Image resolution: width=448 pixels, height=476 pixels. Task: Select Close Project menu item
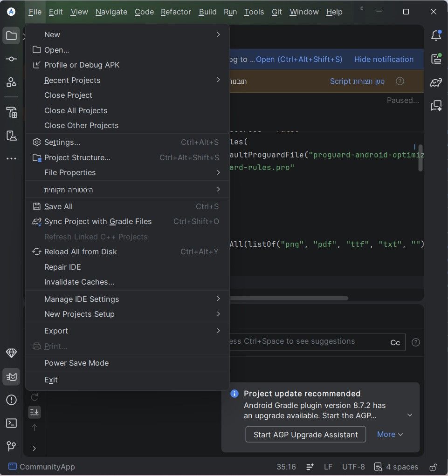(127, 95)
